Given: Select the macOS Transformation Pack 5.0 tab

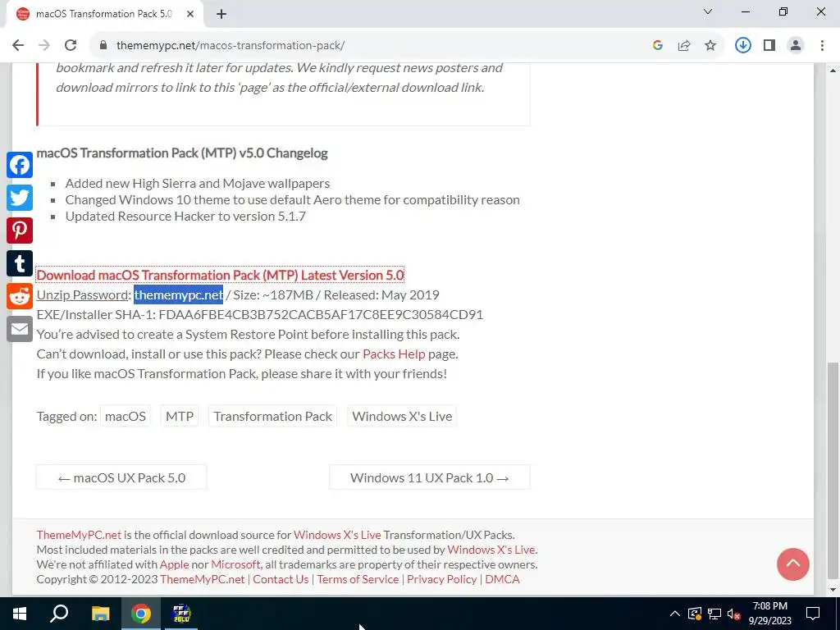Looking at the screenshot, I should [105, 14].
